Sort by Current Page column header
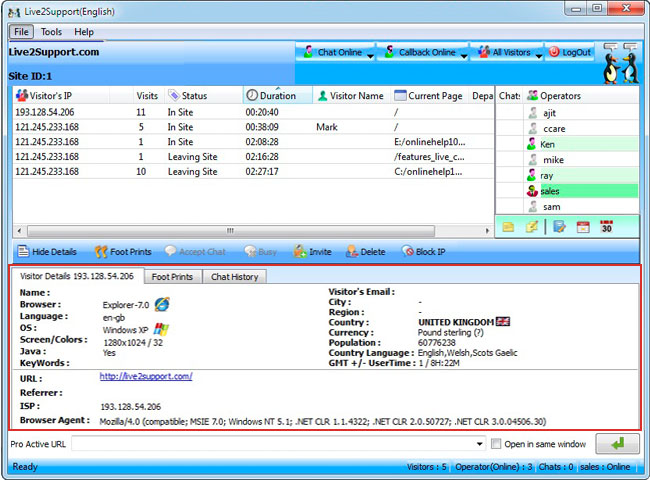650x480 pixels. [429, 96]
